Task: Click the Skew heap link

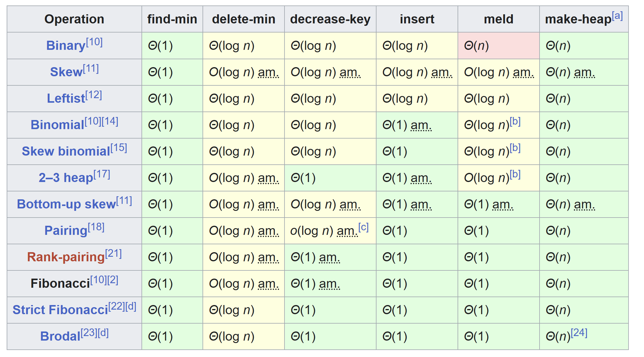Action: coord(66,72)
